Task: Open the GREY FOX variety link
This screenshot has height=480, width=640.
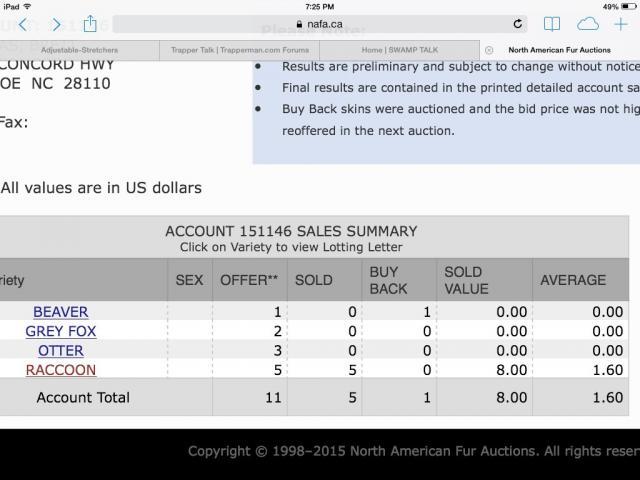Action: point(61,331)
